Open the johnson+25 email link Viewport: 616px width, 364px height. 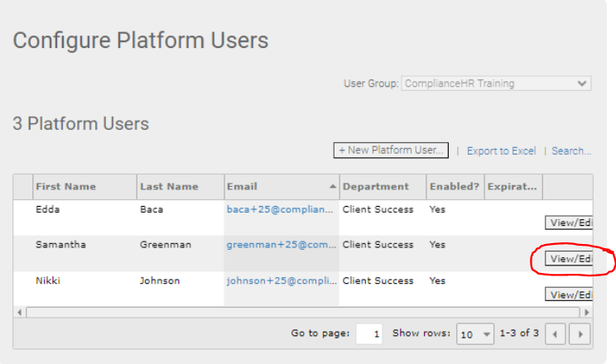tap(282, 280)
